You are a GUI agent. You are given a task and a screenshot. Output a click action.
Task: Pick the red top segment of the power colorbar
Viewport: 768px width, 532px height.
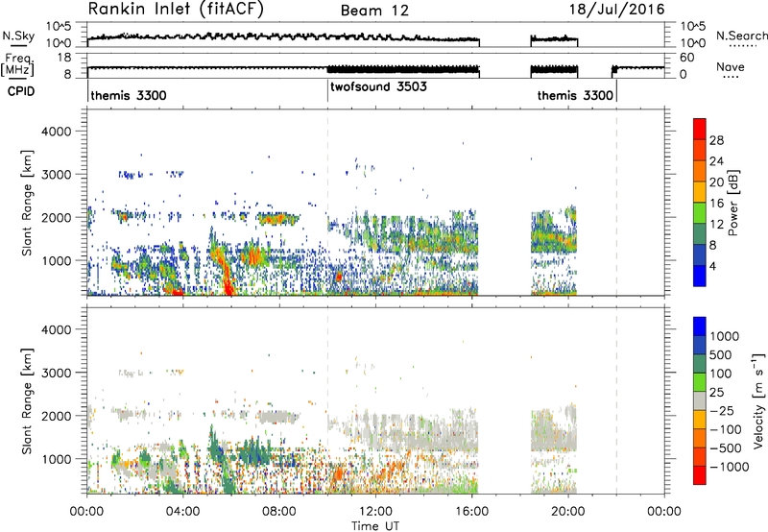coord(700,130)
